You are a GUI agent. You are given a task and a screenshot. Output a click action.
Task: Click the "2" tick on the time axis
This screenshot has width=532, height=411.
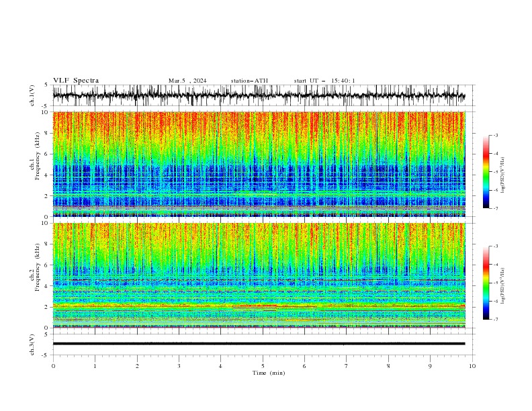tap(137, 366)
